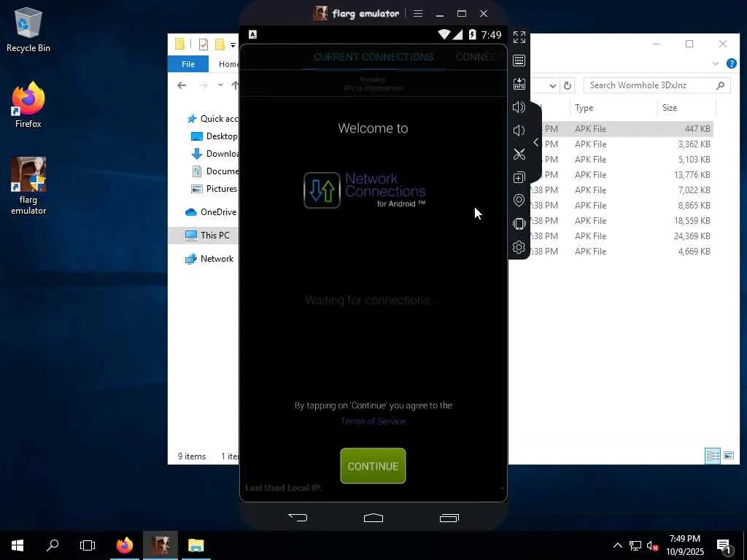
Task: Open Recycle Bin desktop icon
Action: [28, 30]
